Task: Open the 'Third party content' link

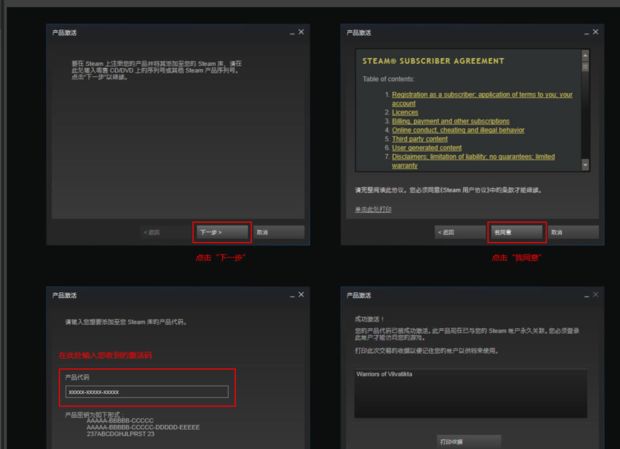Action: 420,139
